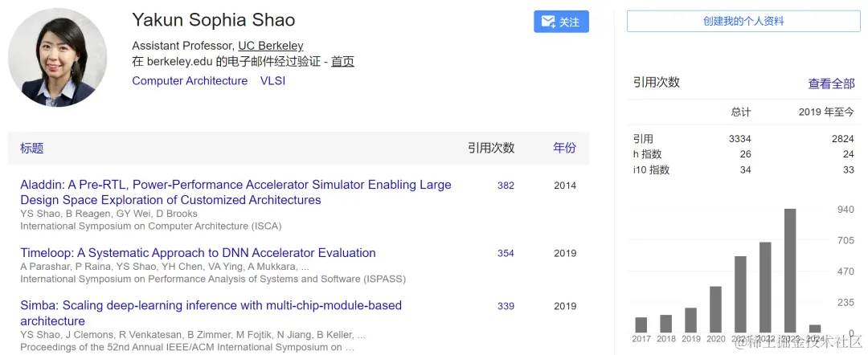Click the 2019 年至今 column header
The image size is (868, 355).
826,112
